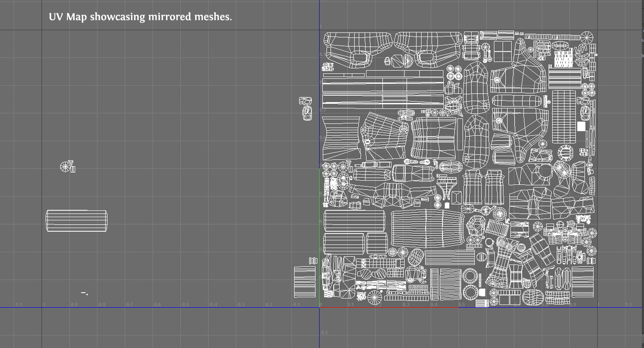Select the first large curved shell at top left
This screenshot has width=644, height=348.
[x=358, y=50]
